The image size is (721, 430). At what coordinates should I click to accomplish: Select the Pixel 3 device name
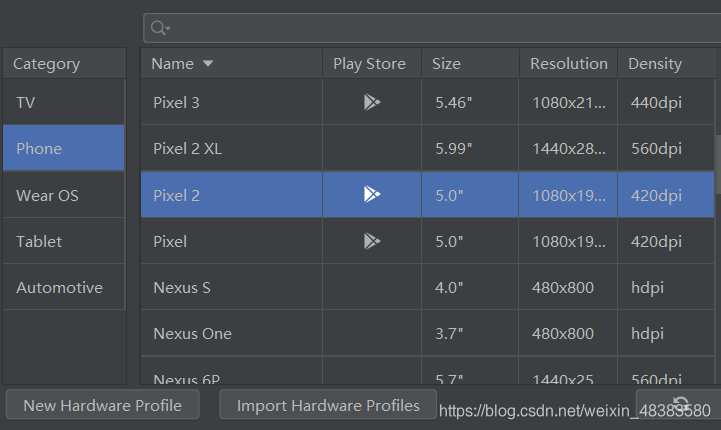(176, 103)
